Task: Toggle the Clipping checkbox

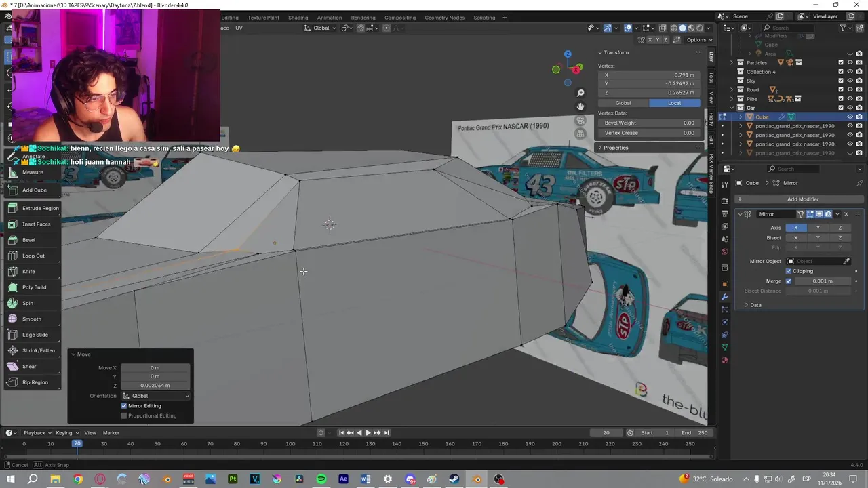Action: click(789, 271)
